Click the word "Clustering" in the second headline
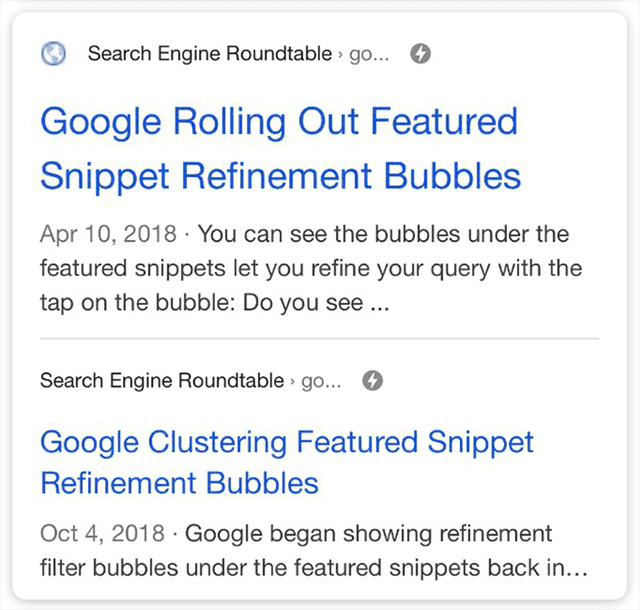This screenshot has height=610, width=640. (x=216, y=441)
